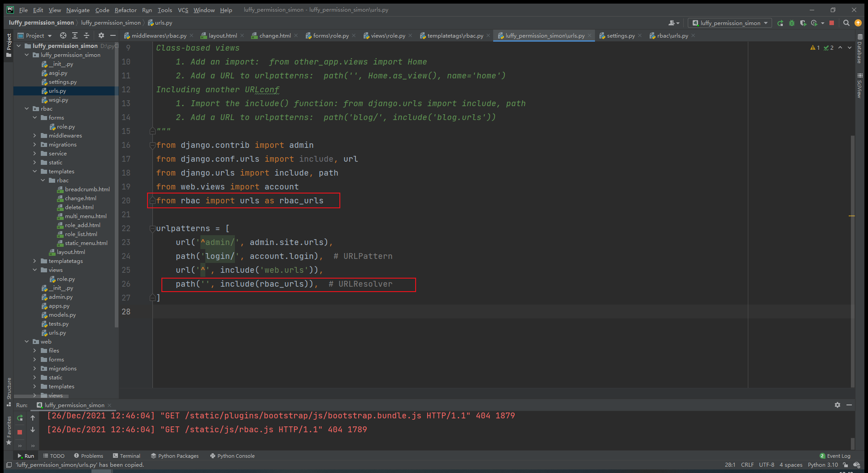Open the run configuration dropdown
This screenshot has width=868, height=473.
click(730, 23)
